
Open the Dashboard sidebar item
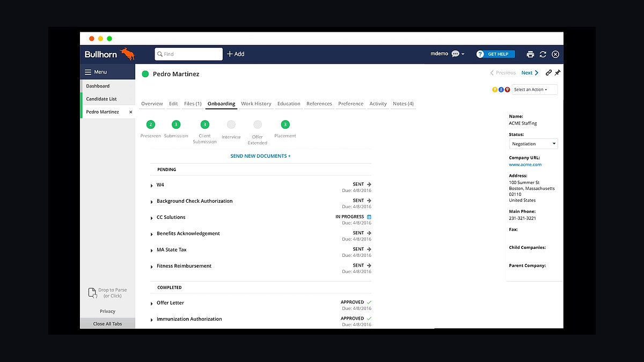pos(108,86)
